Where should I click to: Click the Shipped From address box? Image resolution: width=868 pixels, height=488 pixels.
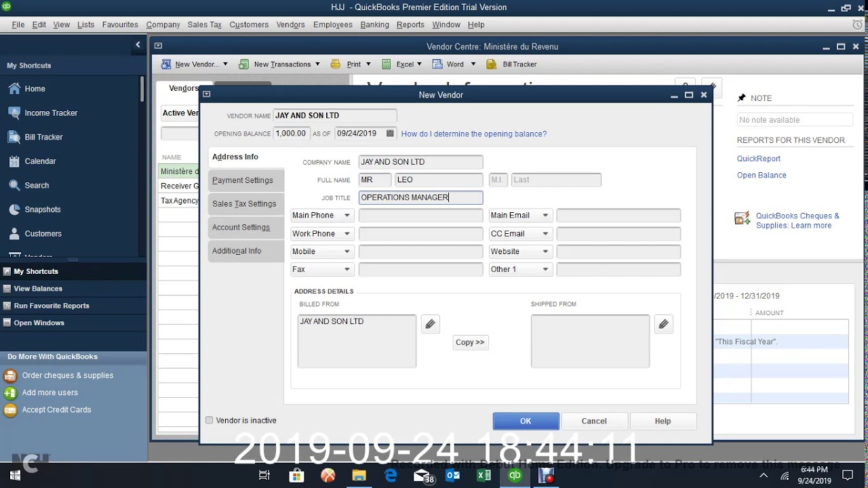(590, 341)
